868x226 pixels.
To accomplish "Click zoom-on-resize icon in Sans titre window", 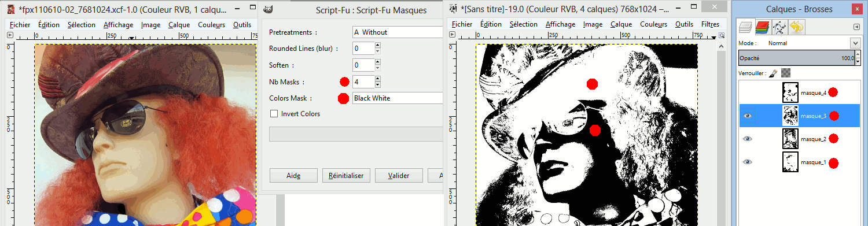I will tap(721, 35).
